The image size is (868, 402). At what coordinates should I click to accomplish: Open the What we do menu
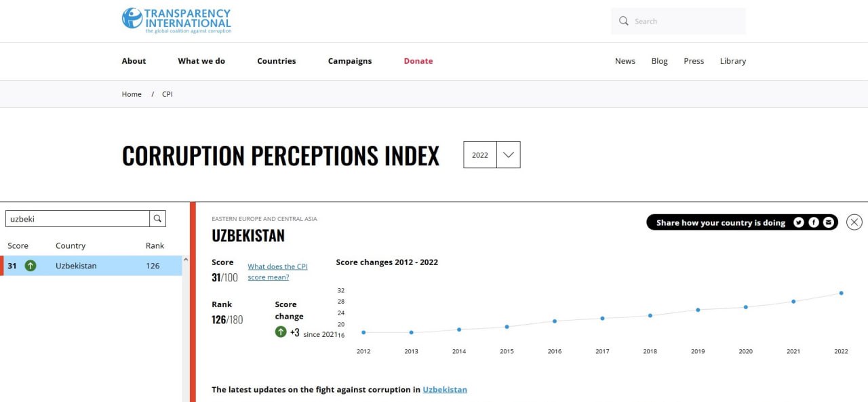[x=201, y=61]
